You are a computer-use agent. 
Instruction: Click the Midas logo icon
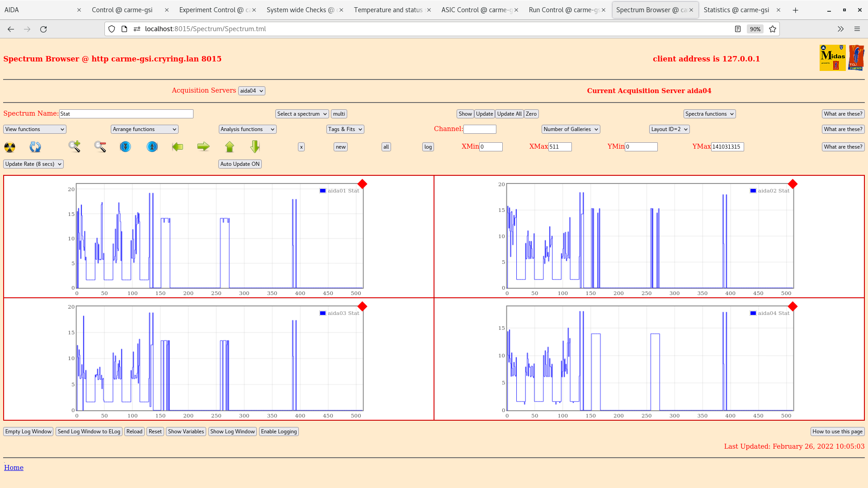click(832, 58)
